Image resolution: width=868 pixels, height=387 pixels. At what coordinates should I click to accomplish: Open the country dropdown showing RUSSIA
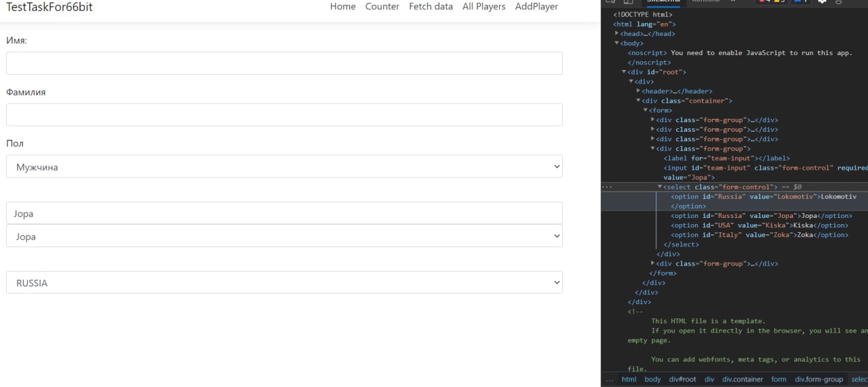coord(284,282)
